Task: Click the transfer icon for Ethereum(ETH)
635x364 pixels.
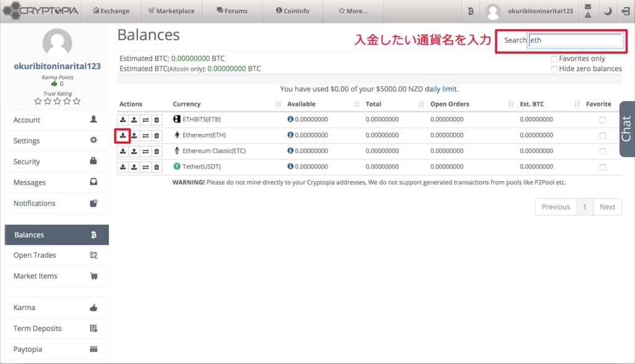Action: coord(145,135)
